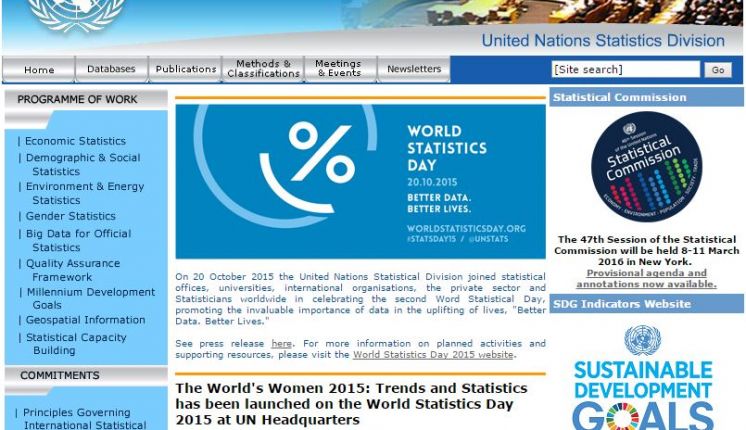This screenshot has width=746, height=430.
Task: Click the SDG Indicators Website header
Action: (x=646, y=303)
